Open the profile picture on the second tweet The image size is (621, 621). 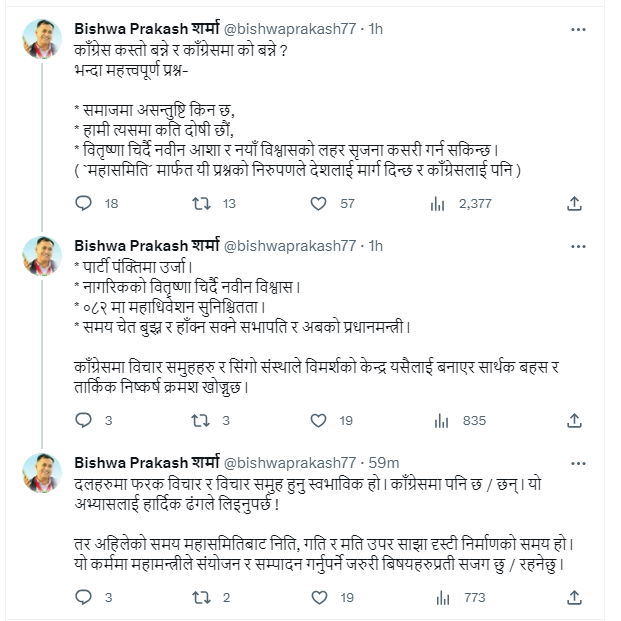[42, 256]
